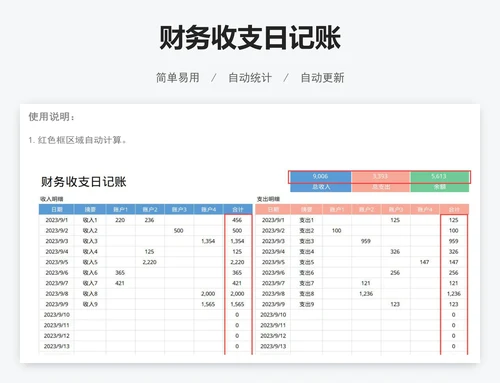Select the 2,000 账户4 cell in 收入8 row

pos(208,294)
